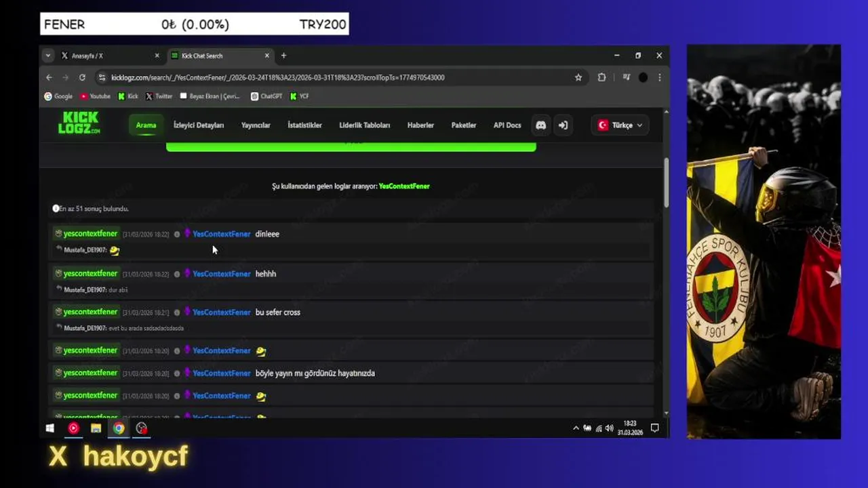Open the YCF bookmark

pos(299,96)
